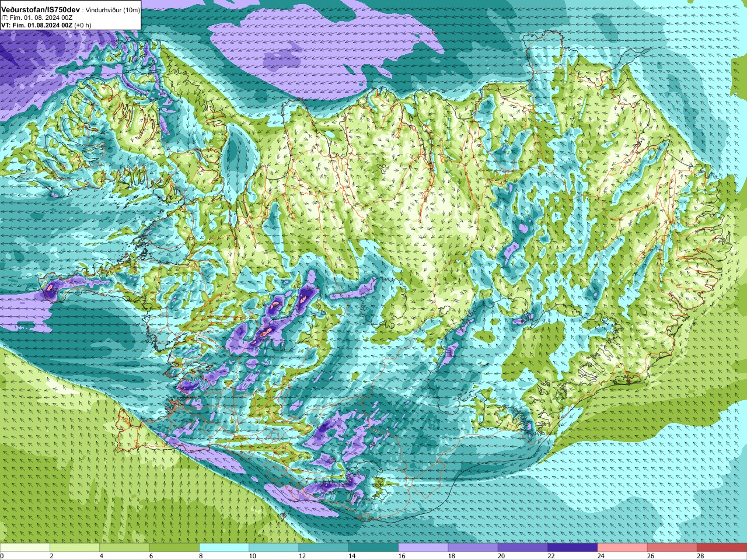Select the lavender 16–18 legend swatch
This screenshot has height=560, width=747.
(423, 548)
